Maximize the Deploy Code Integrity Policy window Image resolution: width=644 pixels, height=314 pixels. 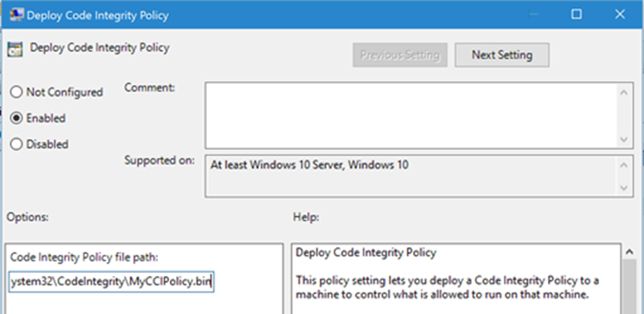coord(577,15)
